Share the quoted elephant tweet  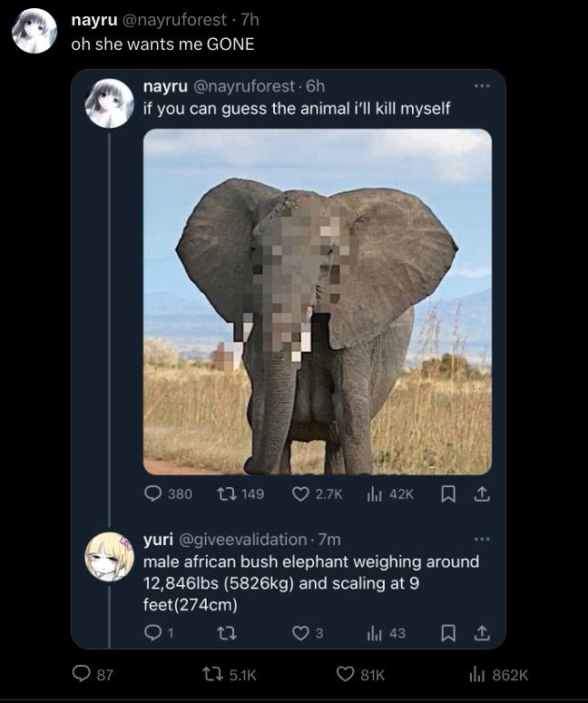pyautogui.click(x=482, y=494)
